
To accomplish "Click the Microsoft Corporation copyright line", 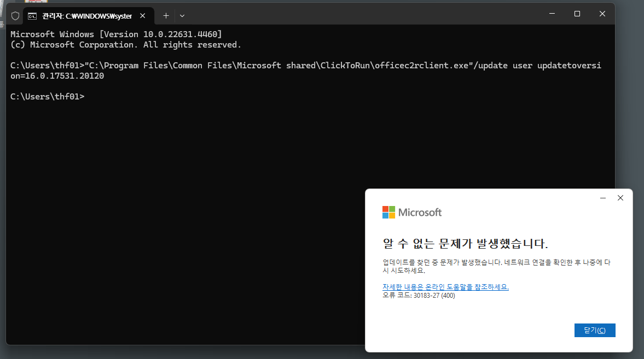I will (x=126, y=45).
